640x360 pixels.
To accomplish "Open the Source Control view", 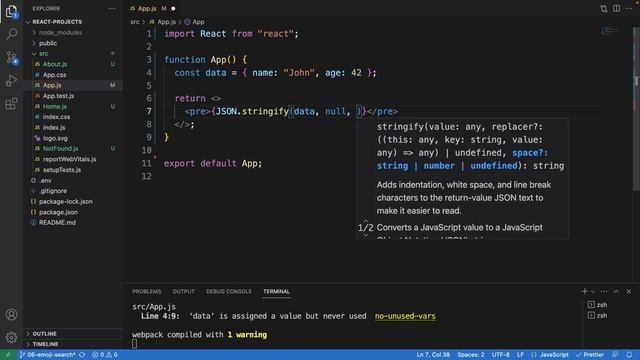I will pos(11,58).
